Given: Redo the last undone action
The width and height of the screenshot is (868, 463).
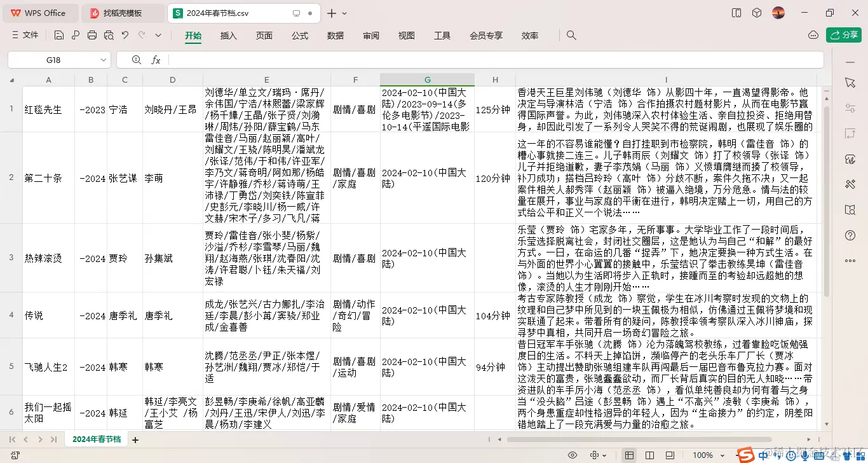Looking at the screenshot, I should tap(142, 36).
